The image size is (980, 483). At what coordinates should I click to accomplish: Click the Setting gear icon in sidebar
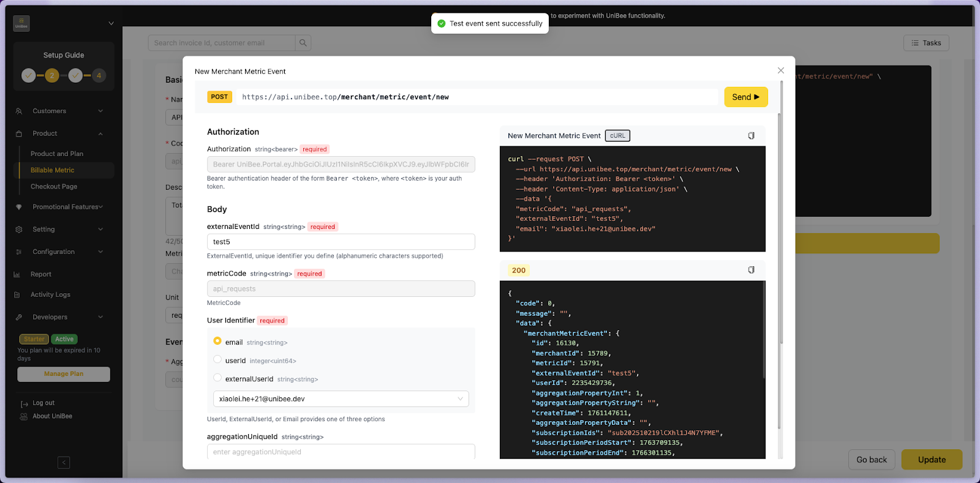pos(18,230)
